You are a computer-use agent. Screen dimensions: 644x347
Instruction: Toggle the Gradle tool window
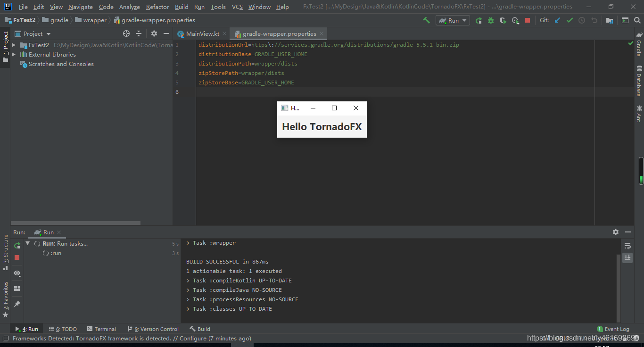point(639,44)
